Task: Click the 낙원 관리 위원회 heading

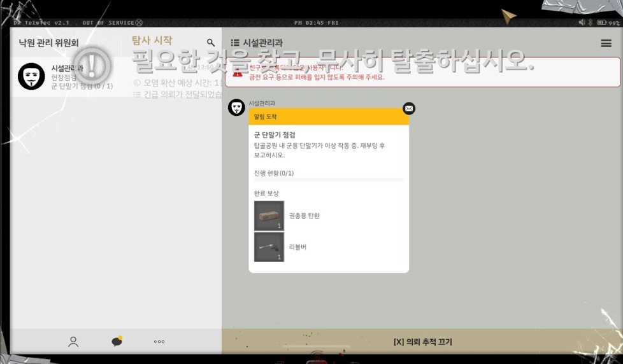Action: coord(49,43)
